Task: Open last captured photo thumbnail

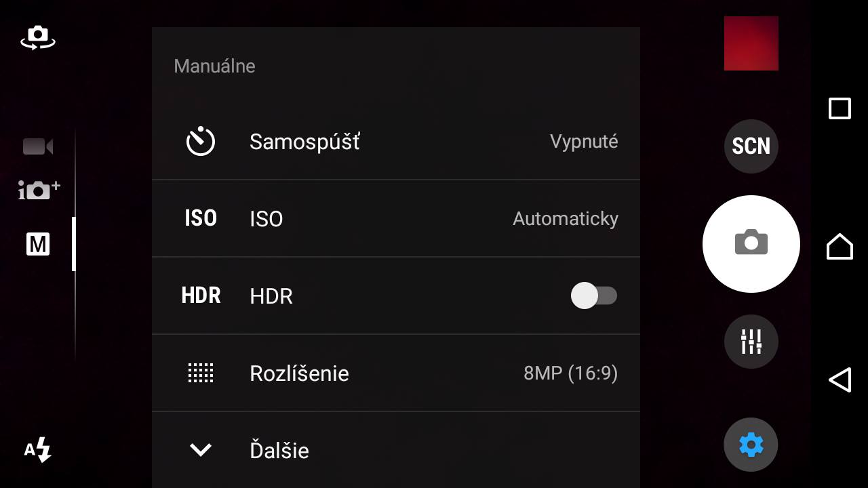Action: [x=751, y=43]
